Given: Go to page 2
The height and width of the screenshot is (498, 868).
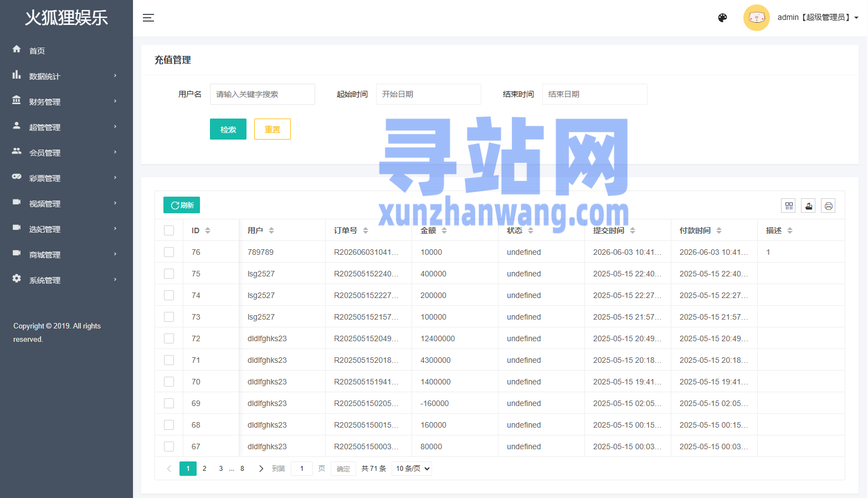Looking at the screenshot, I should 204,469.
